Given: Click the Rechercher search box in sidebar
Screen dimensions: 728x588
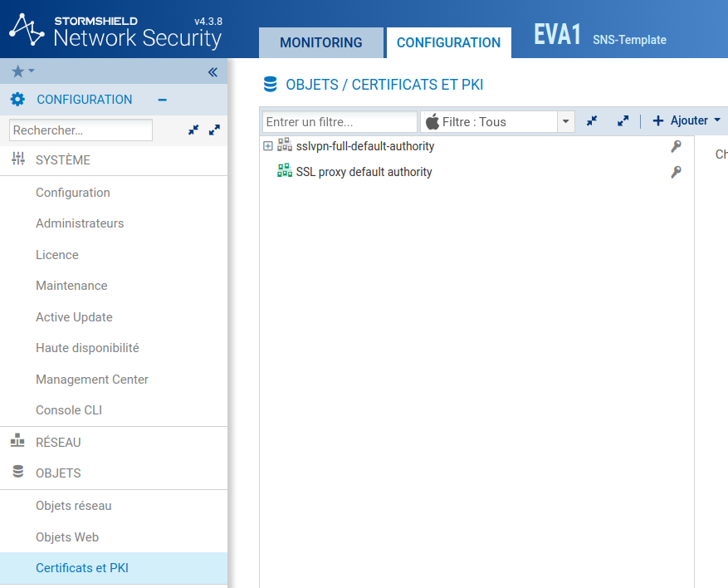Looking at the screenshot, I should [81, 130].
